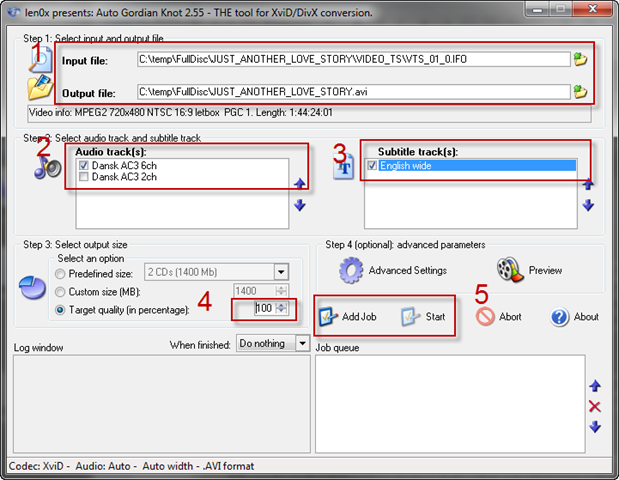Viewport: 619px width, 480px height.
Task: Click the target quality 100 value field
Action: [x=264, y=308]
